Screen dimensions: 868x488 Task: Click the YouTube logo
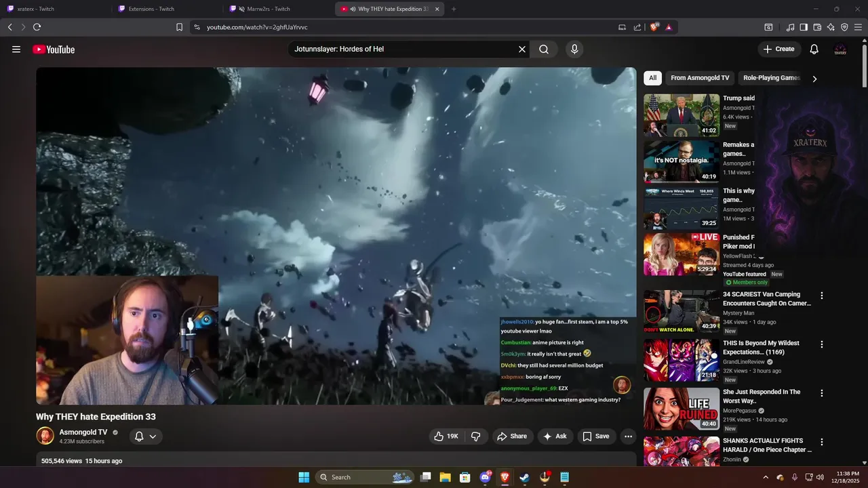[53, 49]
